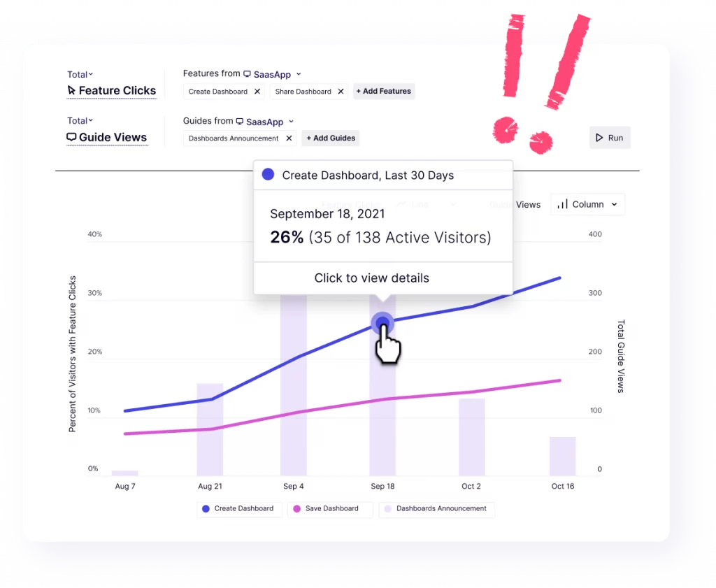The height and width of the screenshot is (588, 716).
Task: Remove the Share Dashboard feature chip
Action: [x=341, y=92]
